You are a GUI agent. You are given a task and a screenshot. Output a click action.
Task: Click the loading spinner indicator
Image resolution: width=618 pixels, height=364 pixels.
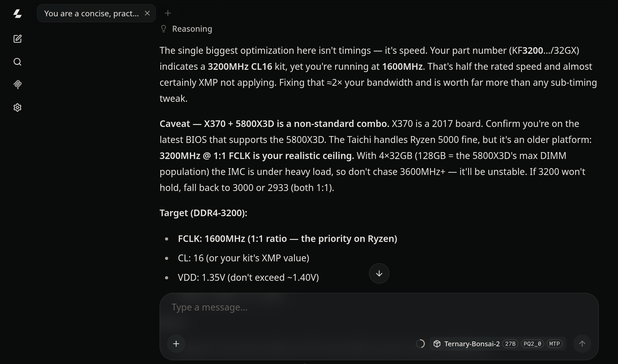tap(420, 344)
